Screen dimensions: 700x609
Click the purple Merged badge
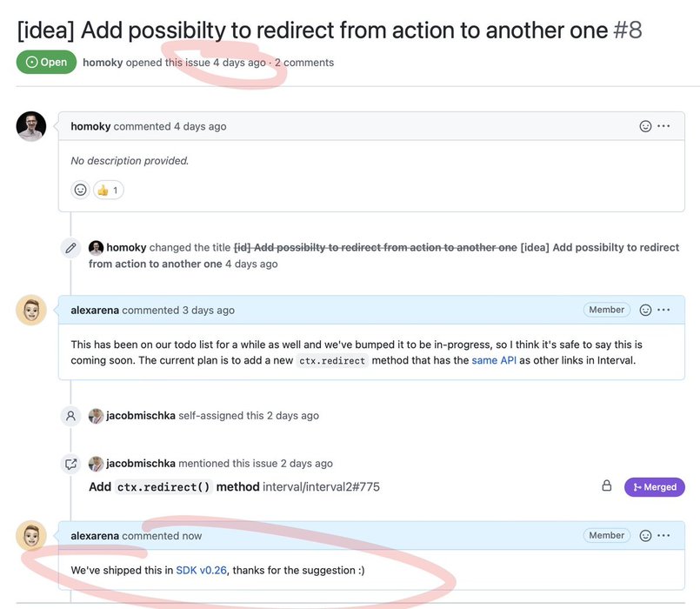[x=654, y=487]
